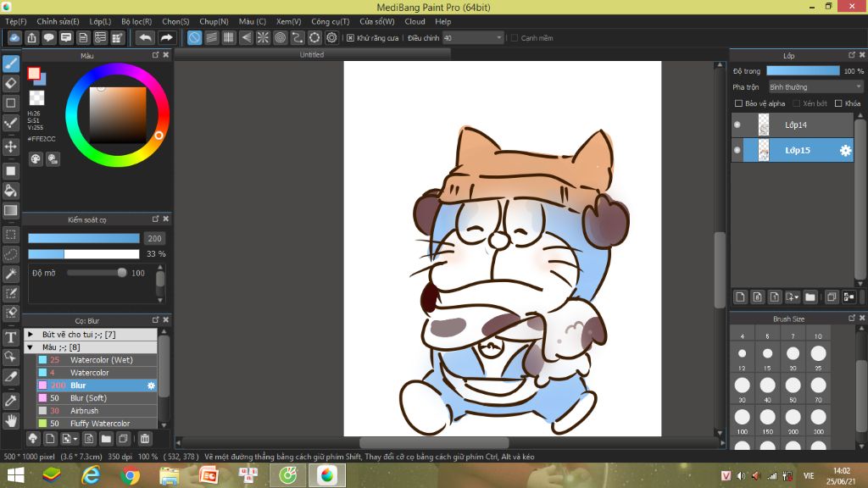Enable the crisscross grid snap guide
The width and height of the screenshot is (868, 488).
[229, 37]
